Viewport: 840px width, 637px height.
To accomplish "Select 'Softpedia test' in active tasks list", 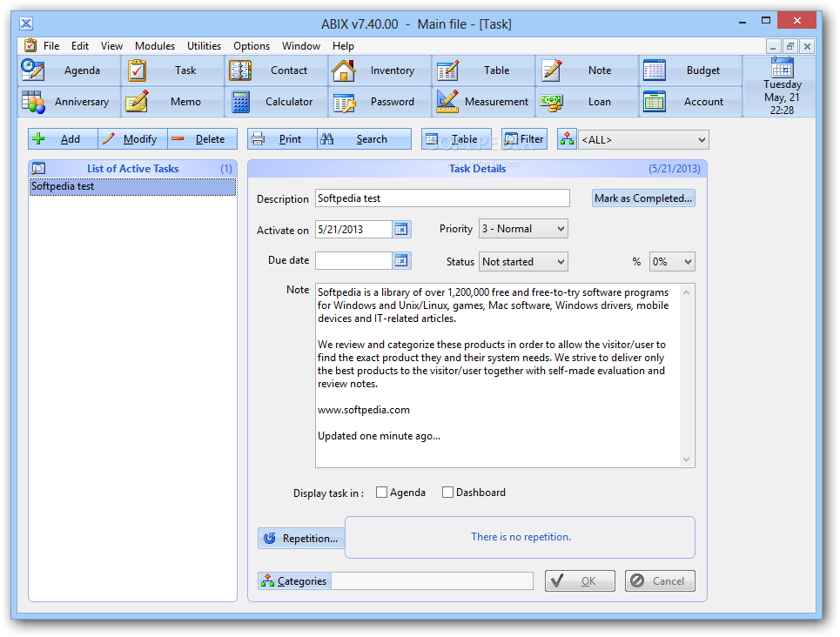I will 132,186.
